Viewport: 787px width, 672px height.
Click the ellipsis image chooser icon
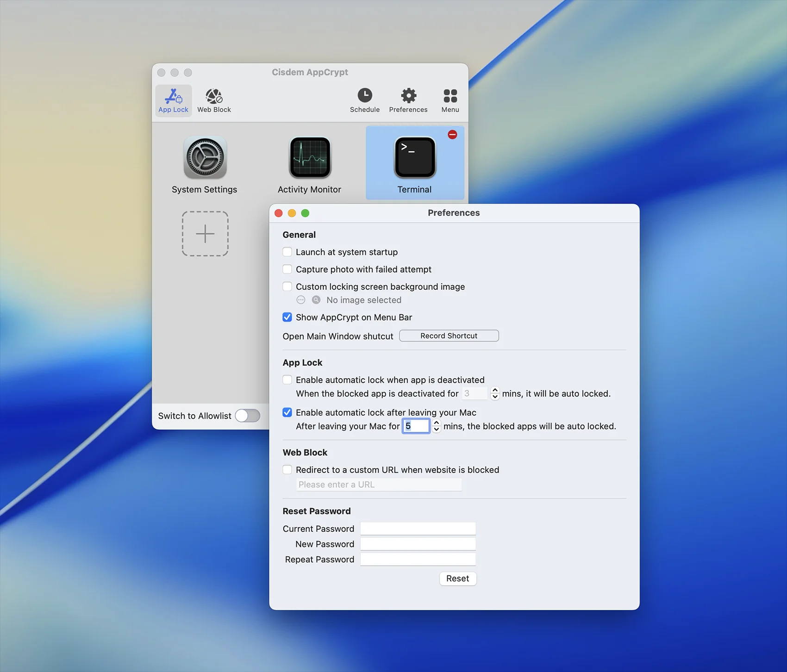301,300
